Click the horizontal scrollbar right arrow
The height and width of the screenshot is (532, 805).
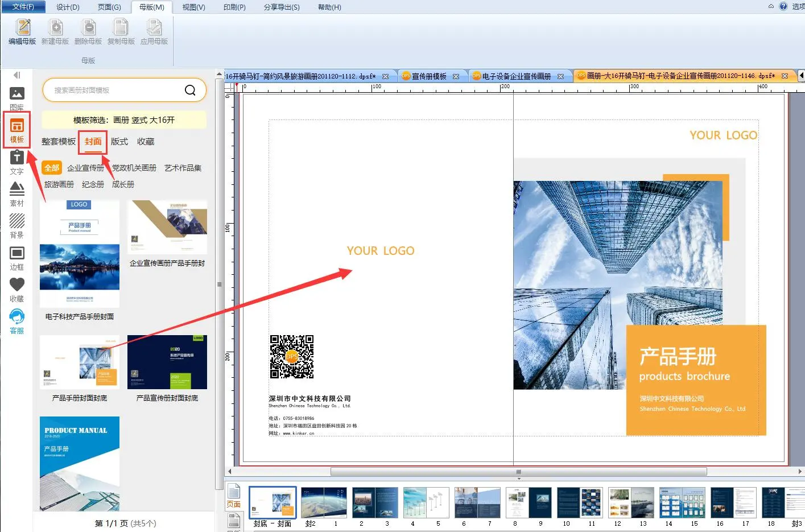[x=800, y=472]
